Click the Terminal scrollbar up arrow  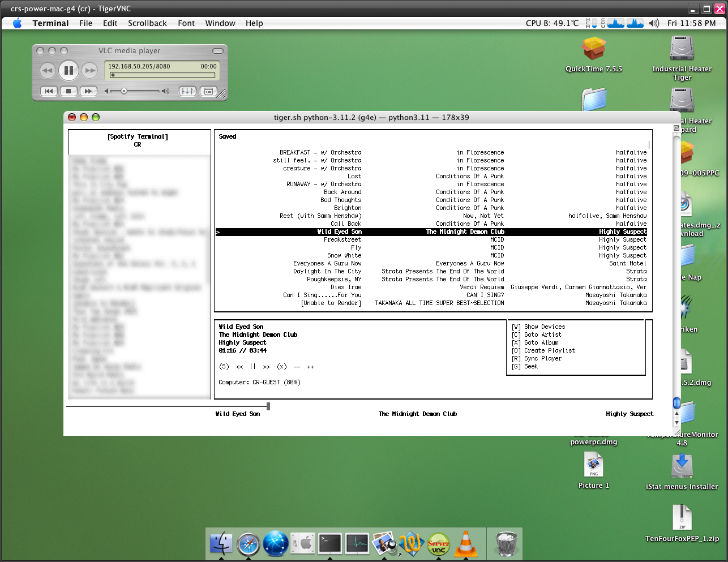[x=676, y=414]
